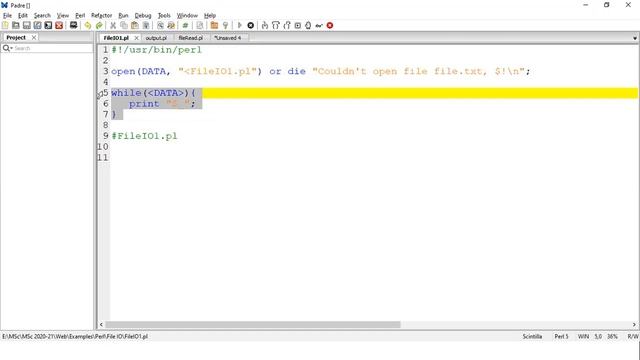
Task: Click the 'WIN' status bar entry
Action: (x=583, y=337)
